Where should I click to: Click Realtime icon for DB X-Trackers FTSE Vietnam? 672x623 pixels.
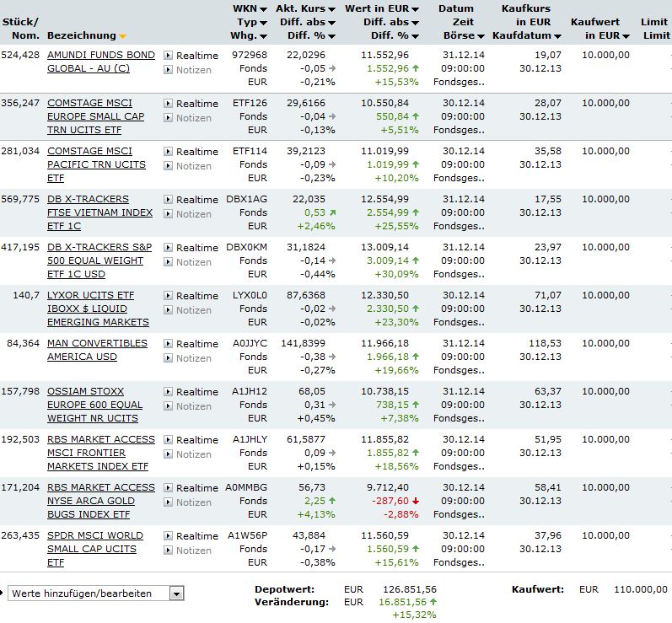(169, 199)
